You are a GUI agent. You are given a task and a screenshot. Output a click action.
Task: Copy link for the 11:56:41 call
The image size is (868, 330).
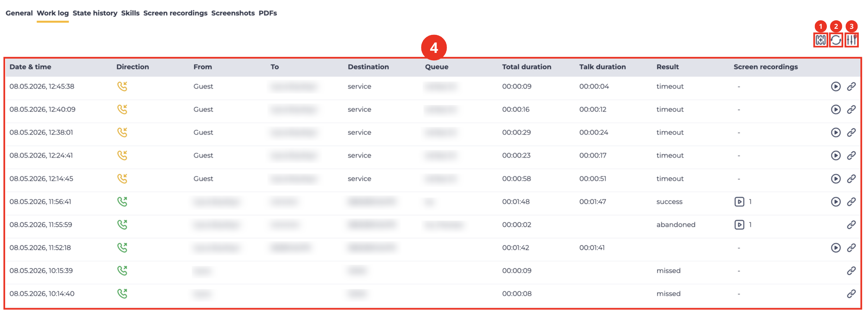(851, 202)
